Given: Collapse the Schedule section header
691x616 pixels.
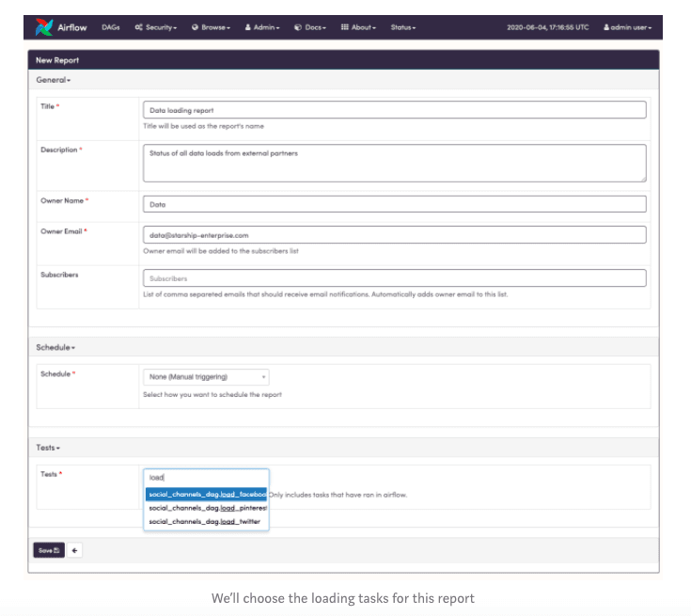Looking at the screenshot, I should 56,347.
